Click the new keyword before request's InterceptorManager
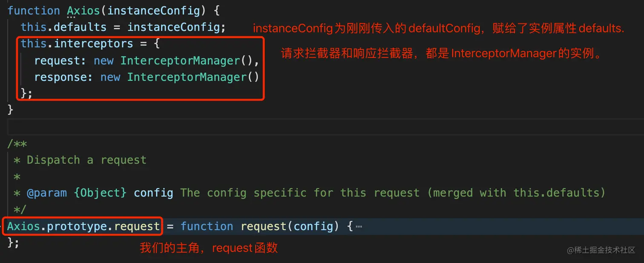This screenshot has height=263, width=644. (103, 60)
